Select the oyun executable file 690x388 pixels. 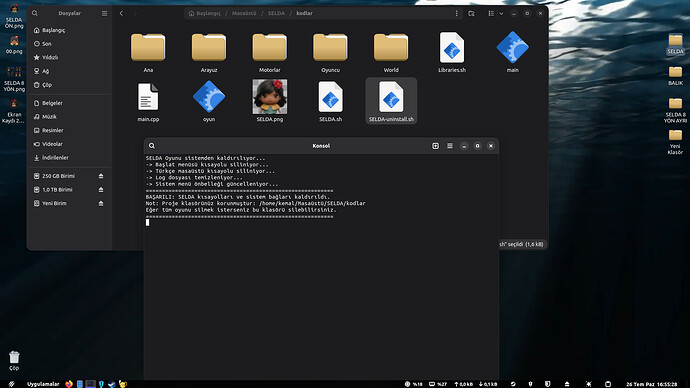[209, 101]
